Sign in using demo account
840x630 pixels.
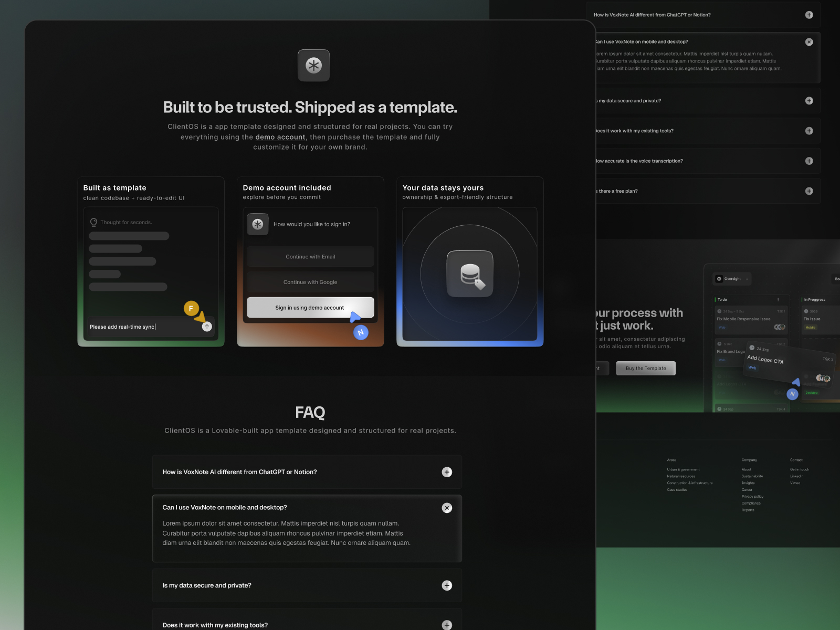310,308
